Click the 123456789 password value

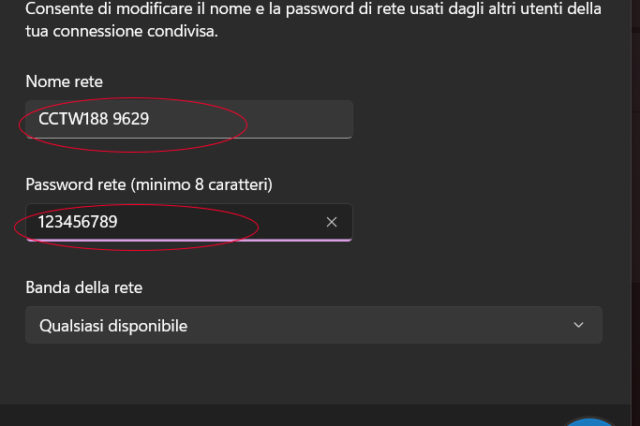point(78,222)
